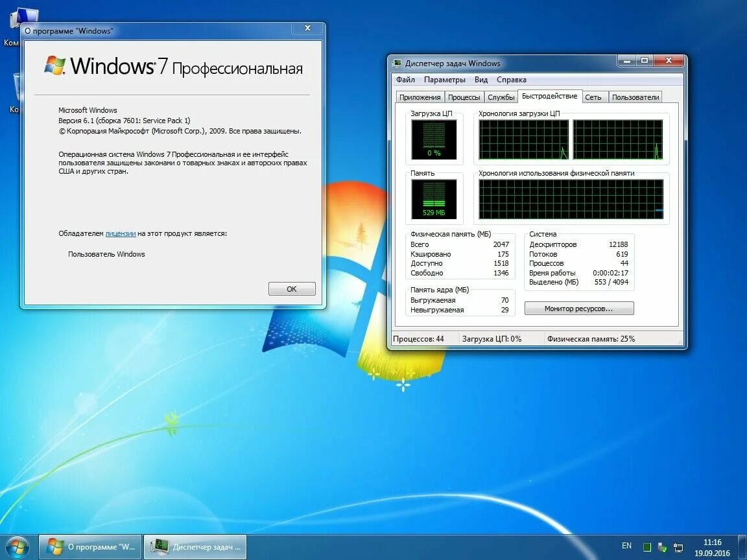747x560 pixels.
Task: Close the Task Manager window
Action: tap(669, 60)
